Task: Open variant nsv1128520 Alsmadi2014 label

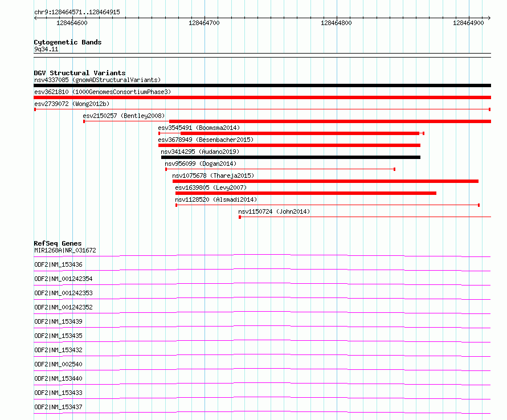Action: 216,199
